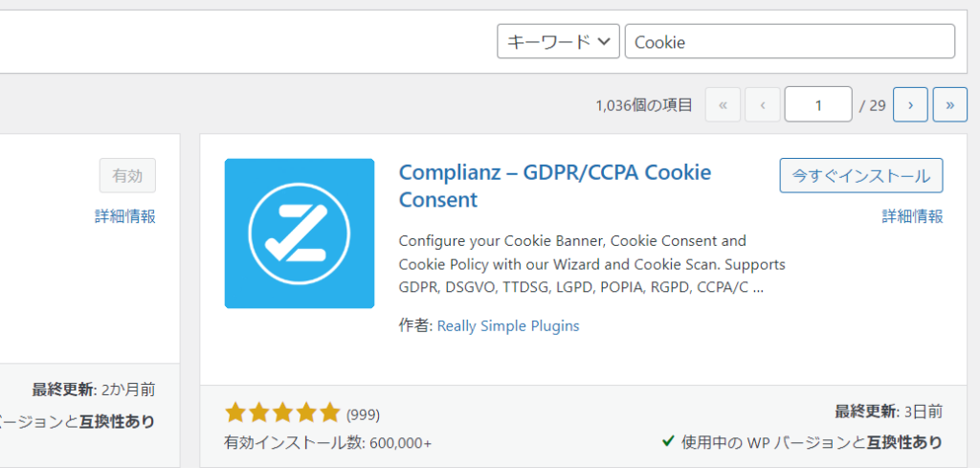Click the (999) rating count
The width and height of the screenshot is (980, 468).
pyautogui.click(x=363, y=414)
